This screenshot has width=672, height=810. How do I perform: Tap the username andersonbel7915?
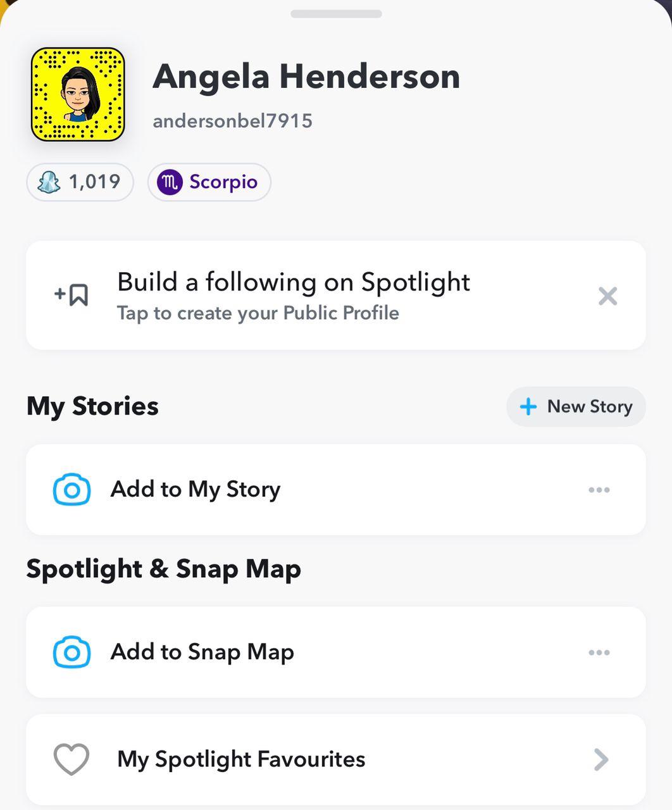tap(232, 121)
